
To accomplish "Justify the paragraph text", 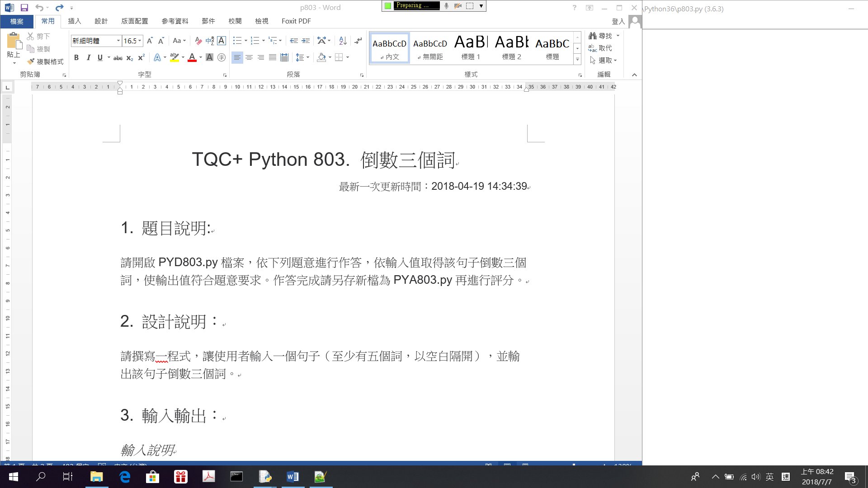I will click(x=273, y=57).
